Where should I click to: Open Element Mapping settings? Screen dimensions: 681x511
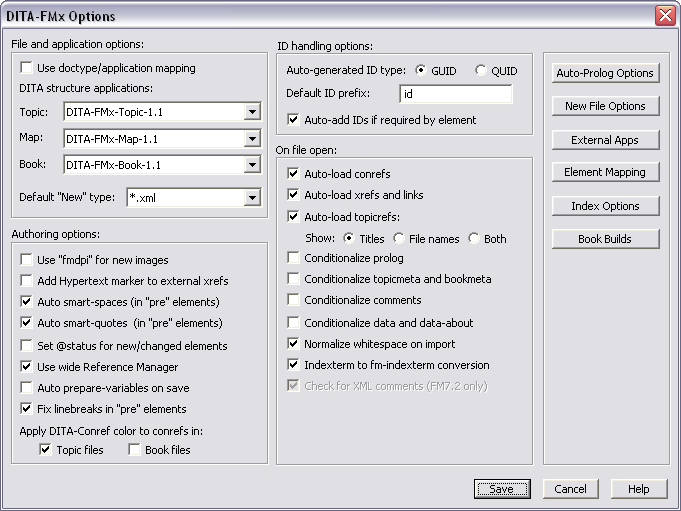pyautogui.click(x=605, y=172)
